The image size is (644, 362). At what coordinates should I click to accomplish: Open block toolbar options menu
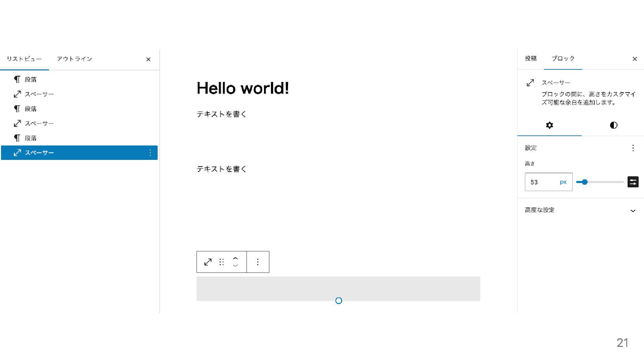(258, 262)
